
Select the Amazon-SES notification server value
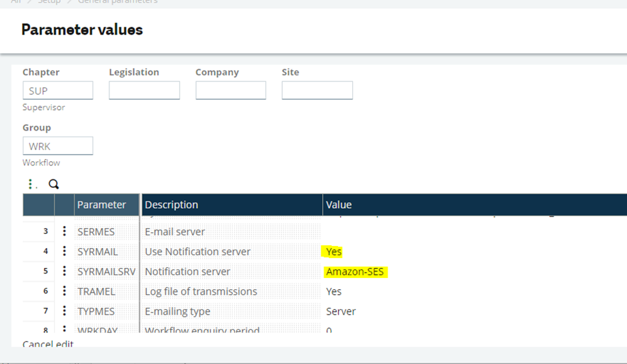click(356, 271)
